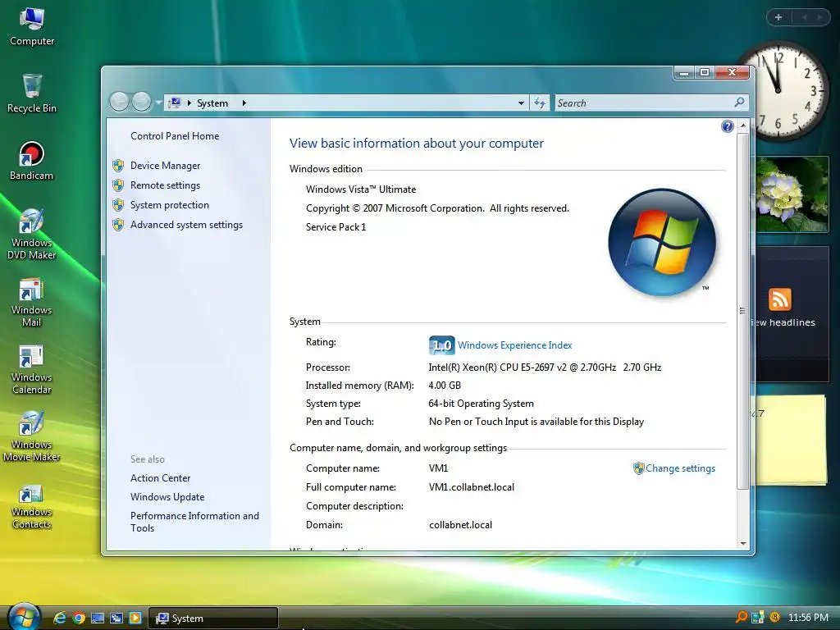Click the scrollbar down arrow
Screen dimensions: 840x630
(742, 543)
